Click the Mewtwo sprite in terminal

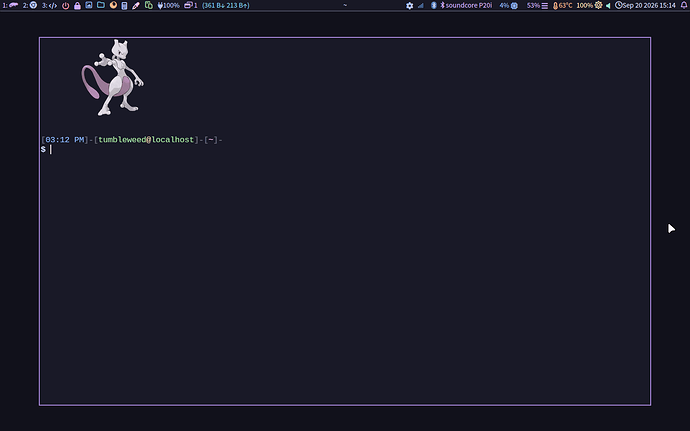click(113, 78)
